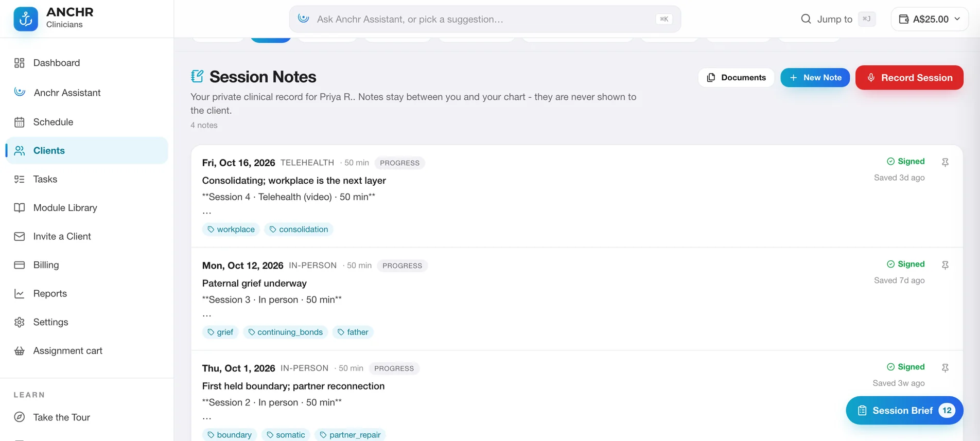Click the Settings gear icon
The height and width of the screenshot is (441, 980).
pyautogui.click(x=20, y=322)
